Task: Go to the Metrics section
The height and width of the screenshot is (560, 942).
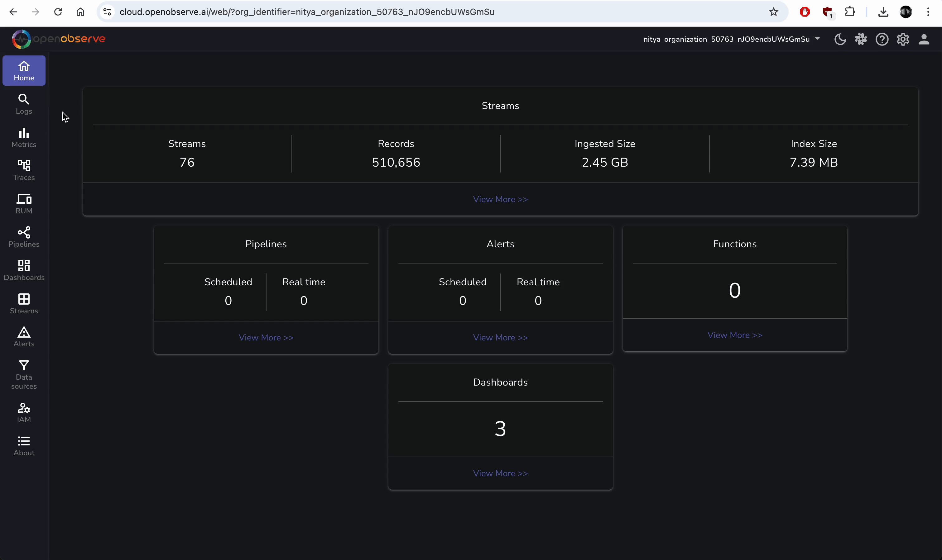Action: [x=24, y=137]
